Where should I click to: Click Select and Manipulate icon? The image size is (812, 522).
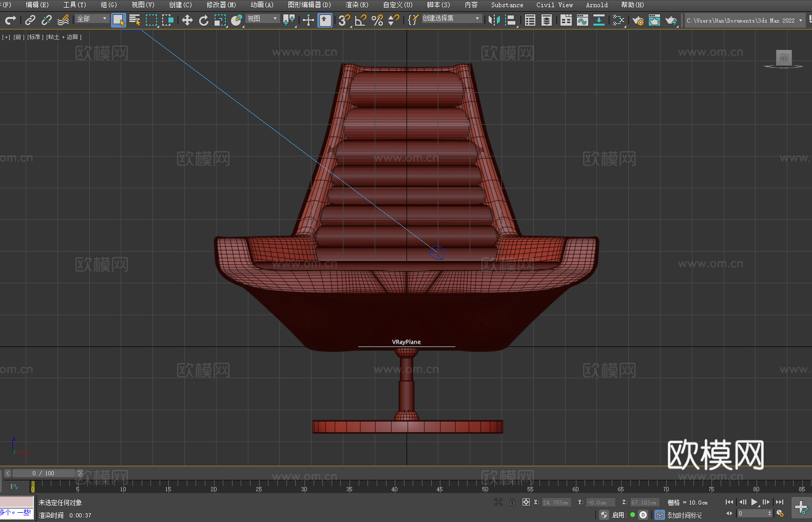[308, 20]
